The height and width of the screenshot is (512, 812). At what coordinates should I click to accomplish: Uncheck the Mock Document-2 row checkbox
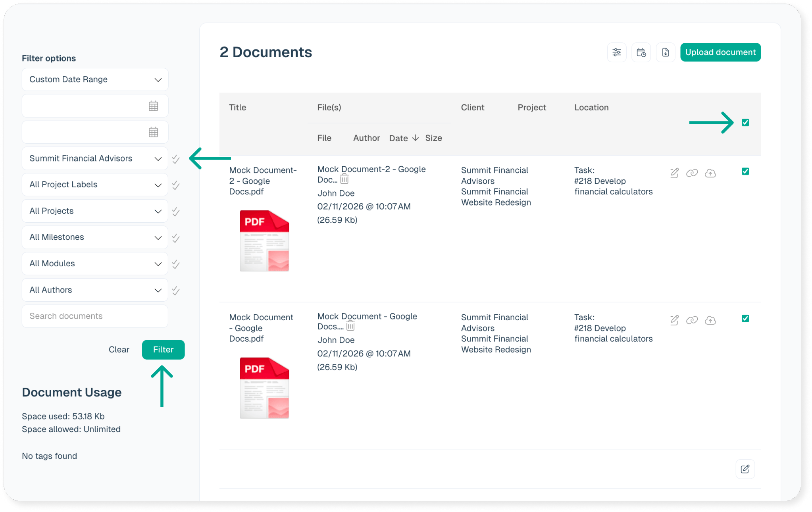(x=745, y=171)
